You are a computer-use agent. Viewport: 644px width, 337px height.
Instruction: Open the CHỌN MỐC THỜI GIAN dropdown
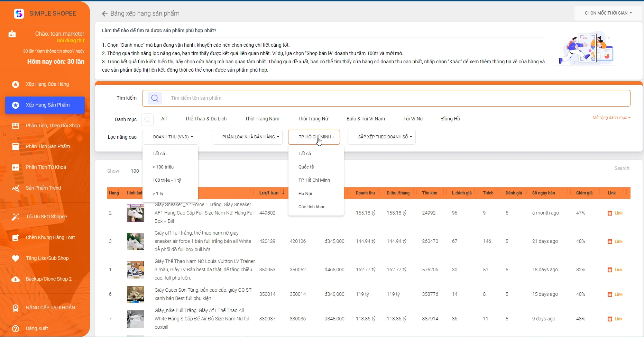point(608,13)
